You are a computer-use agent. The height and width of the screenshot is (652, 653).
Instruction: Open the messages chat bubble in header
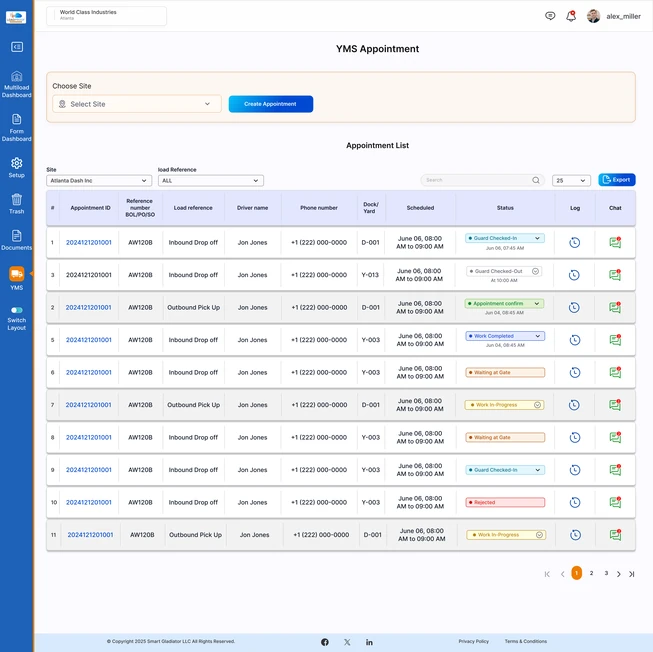[x=550, y=16]
